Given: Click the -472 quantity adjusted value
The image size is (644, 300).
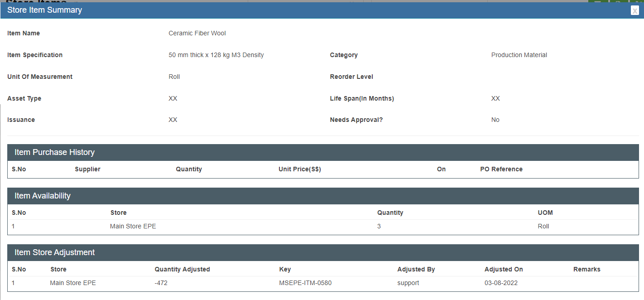Looking at the screenshot, I should (x=162, y=283).
